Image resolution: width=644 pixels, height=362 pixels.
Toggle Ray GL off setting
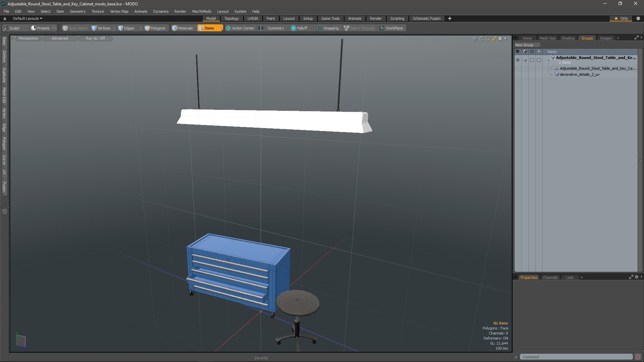(x=95, y=39)
